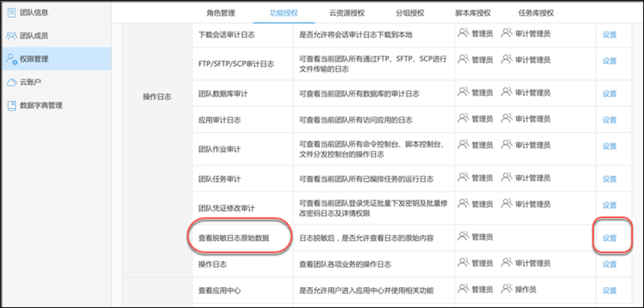The image size is (644, 308).
Task: Select the FTP/SFTP/SCP审计日志 permission name
Action: pos(236,64)
